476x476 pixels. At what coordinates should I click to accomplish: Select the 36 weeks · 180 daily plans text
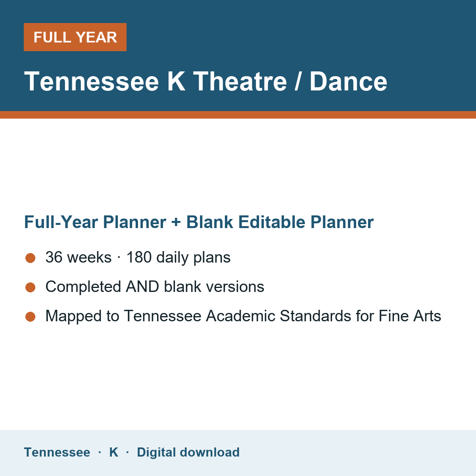point(138,257)
